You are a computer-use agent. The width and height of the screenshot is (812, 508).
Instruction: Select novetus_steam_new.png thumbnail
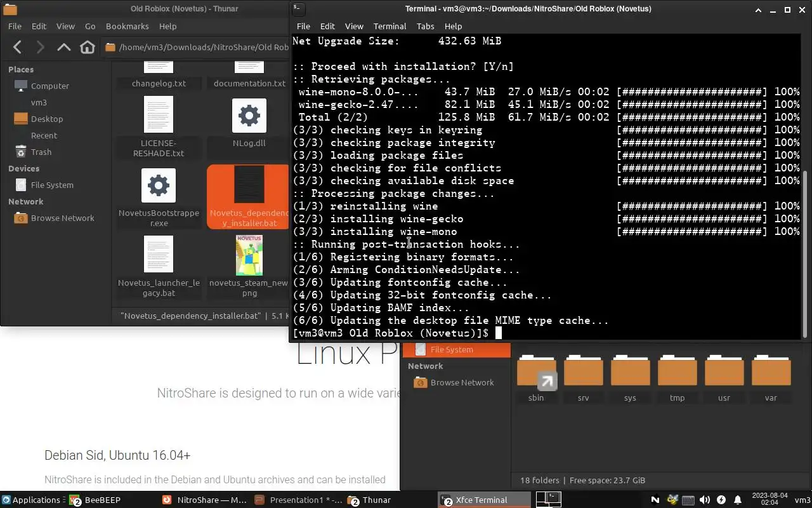(249, 255)
